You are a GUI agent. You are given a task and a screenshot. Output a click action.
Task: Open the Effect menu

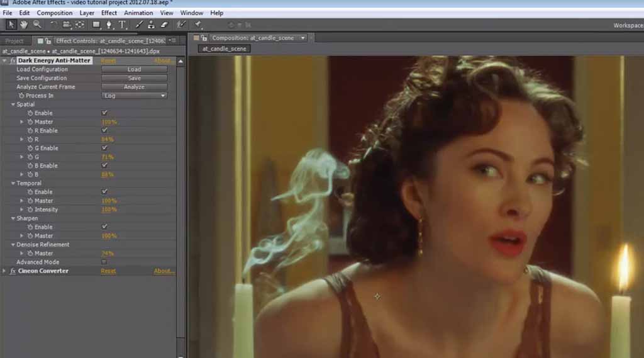pos(109,13)
